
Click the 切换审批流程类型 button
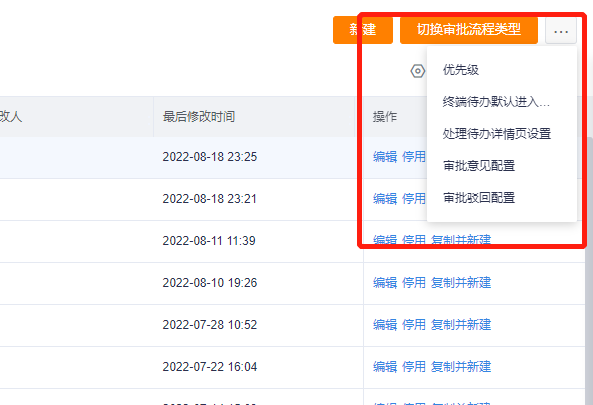point(469,30)
